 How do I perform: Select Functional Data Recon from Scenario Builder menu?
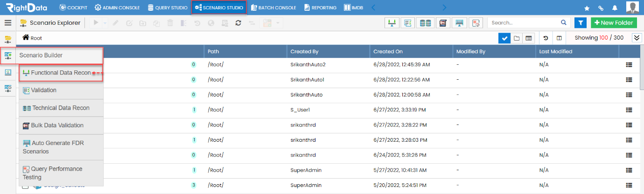click(x=61, y=73)
